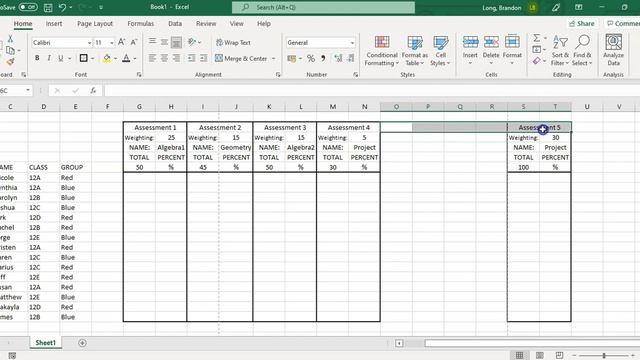The image size is (640, 360).
Task: Align text right
Action: 176,58
